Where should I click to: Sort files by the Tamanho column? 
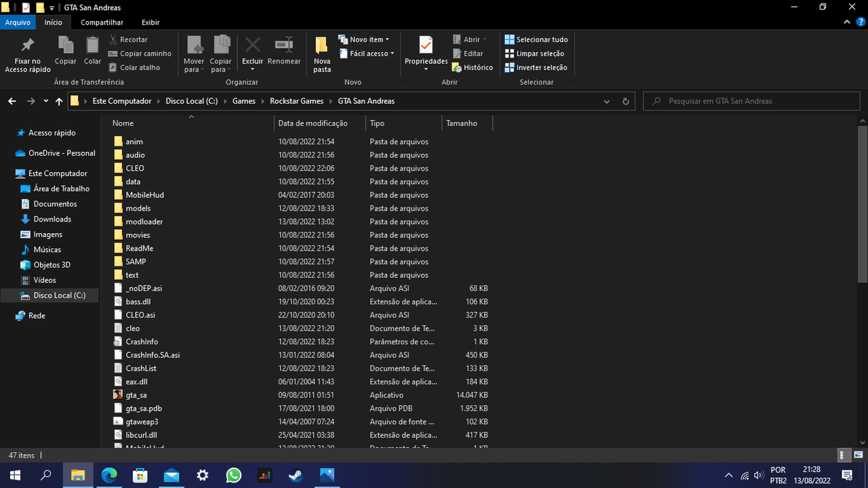pyautogui.click(x=467, y=123)
